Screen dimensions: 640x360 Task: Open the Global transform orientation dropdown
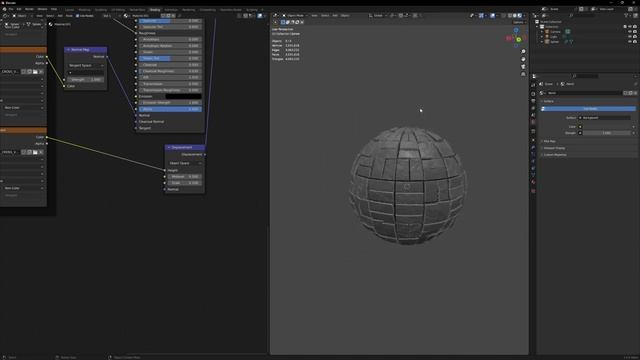378,16
